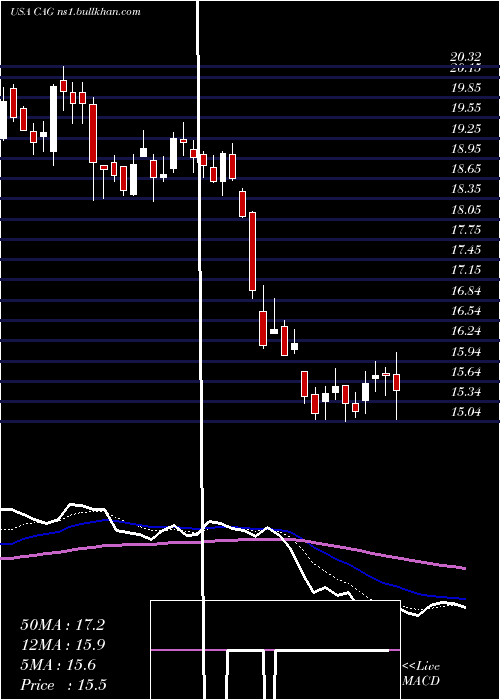Click the 18.05 price axis label
The image size is (500, 700).
tap(466, 209)
